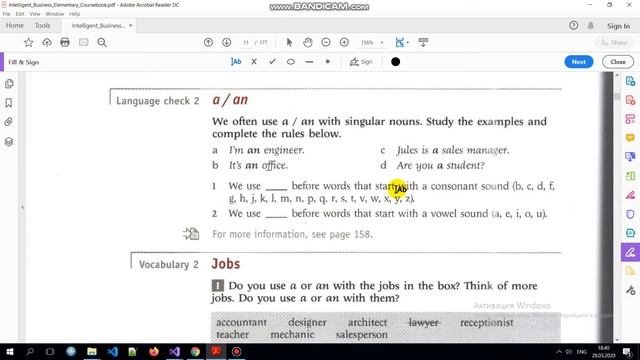
Task: Pick the black fill color swatch
Action: point(396,62)
